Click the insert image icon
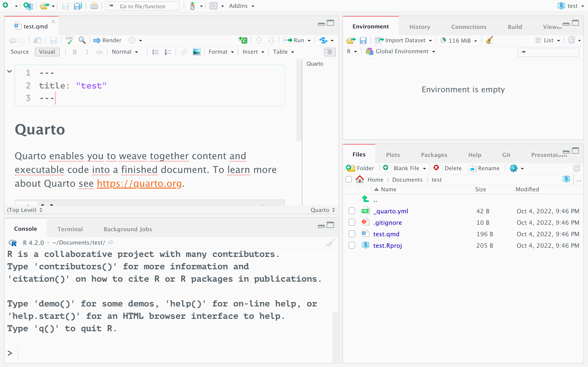The image size is (588, 367). (196, 52)
